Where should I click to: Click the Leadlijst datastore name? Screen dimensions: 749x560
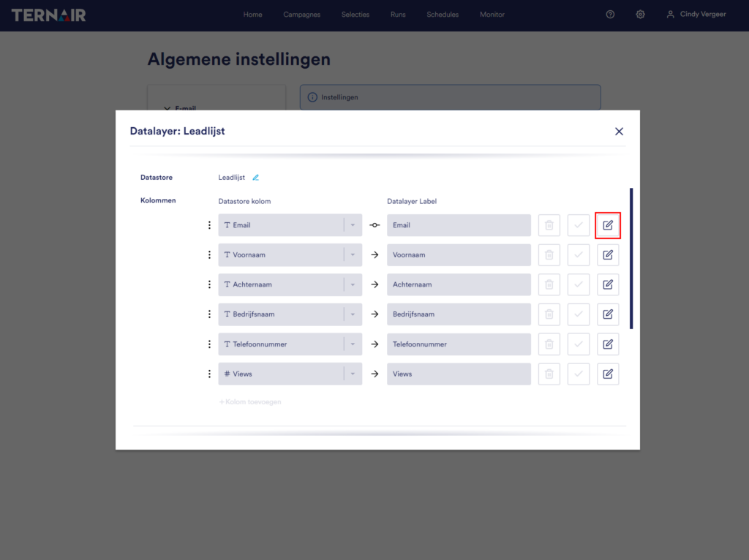tap(232, 178)
